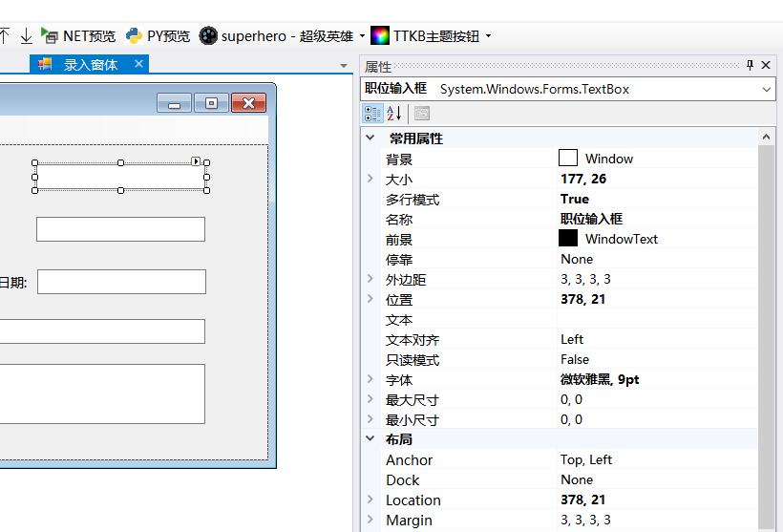Viewport: 783px width, 532px height.
Task: Select the Anchor property row
Action: coord(569,459)
